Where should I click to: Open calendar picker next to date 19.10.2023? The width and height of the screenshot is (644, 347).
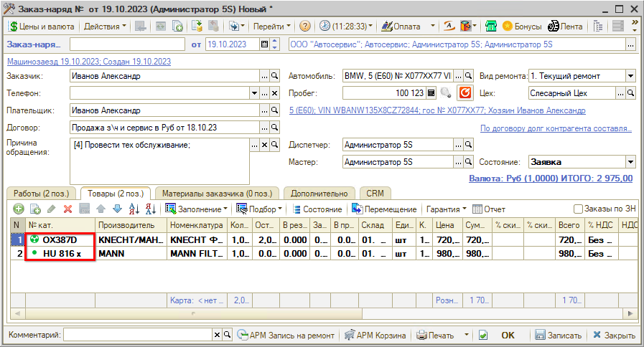point(265,44)
